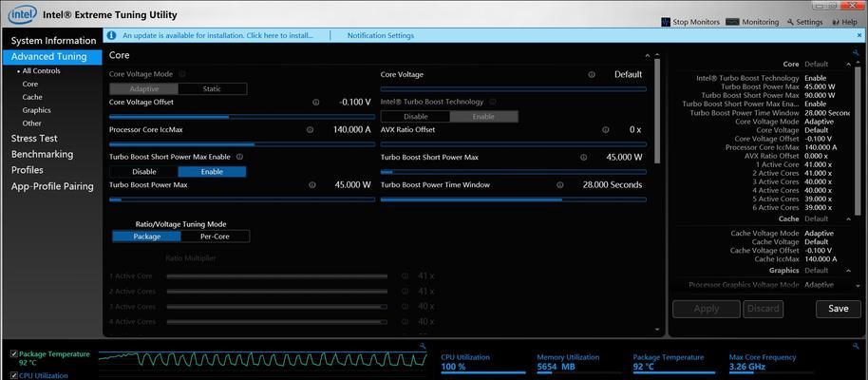Image resolution: width=868 pixels, height=380 pixels.
Task: Click Processor Core IccMax slider
Action: point(242,144)
